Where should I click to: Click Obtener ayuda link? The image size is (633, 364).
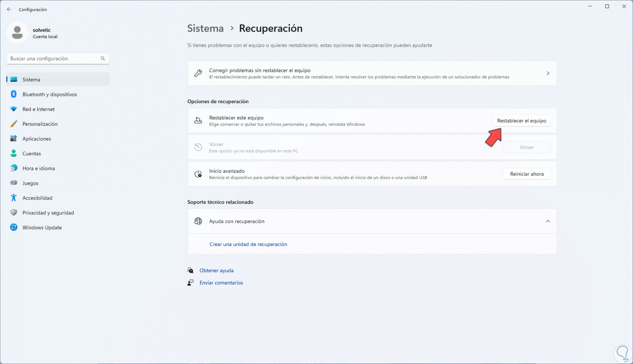pyautogui.click(x=216, y=270)
